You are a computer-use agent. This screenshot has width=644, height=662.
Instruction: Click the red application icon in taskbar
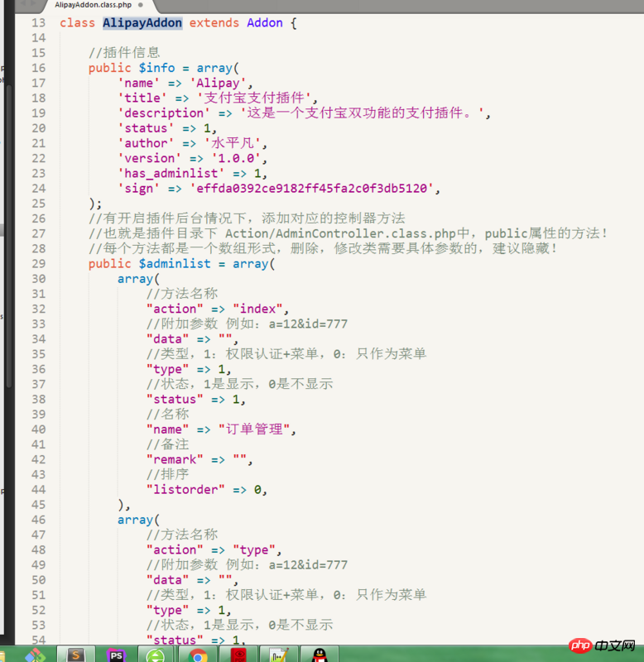pyautogui.click(x=238, y=655)
